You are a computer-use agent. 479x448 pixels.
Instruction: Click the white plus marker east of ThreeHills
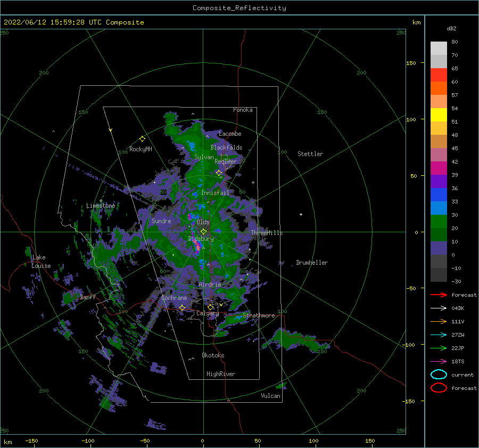coord(301,214)
